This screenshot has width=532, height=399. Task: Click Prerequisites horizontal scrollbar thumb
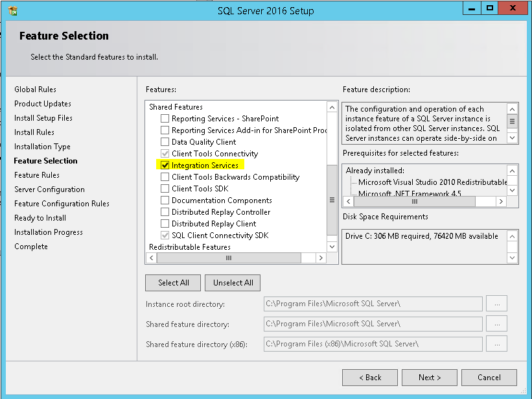pos(414,201)
